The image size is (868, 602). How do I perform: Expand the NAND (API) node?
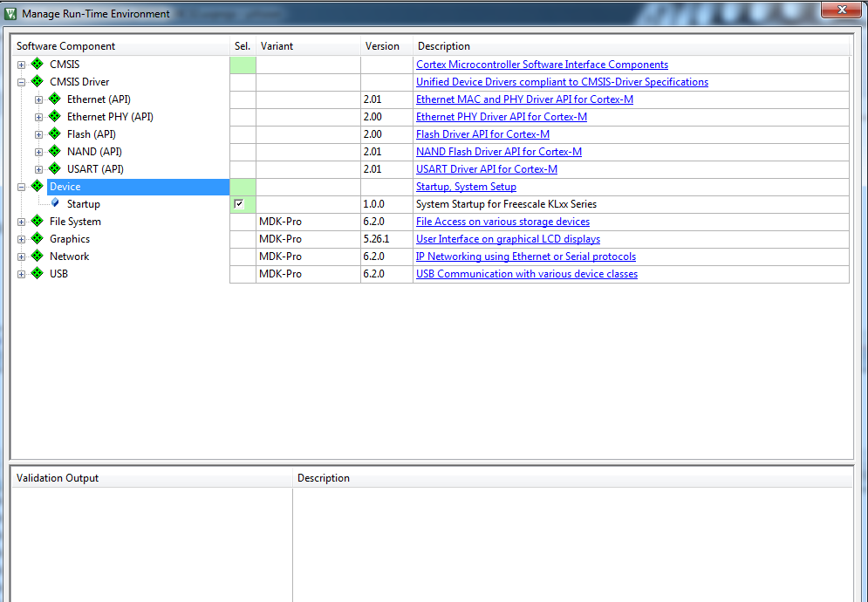38,153
